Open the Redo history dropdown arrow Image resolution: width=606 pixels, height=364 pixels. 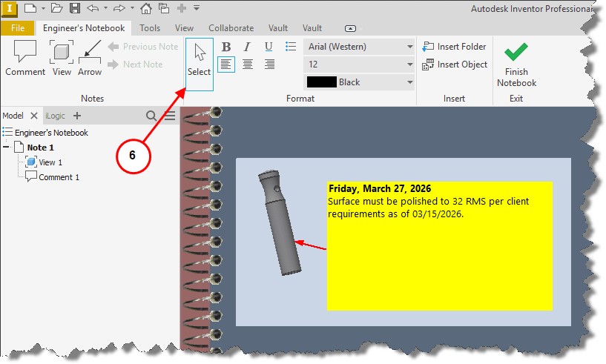[x=132, y=8]
